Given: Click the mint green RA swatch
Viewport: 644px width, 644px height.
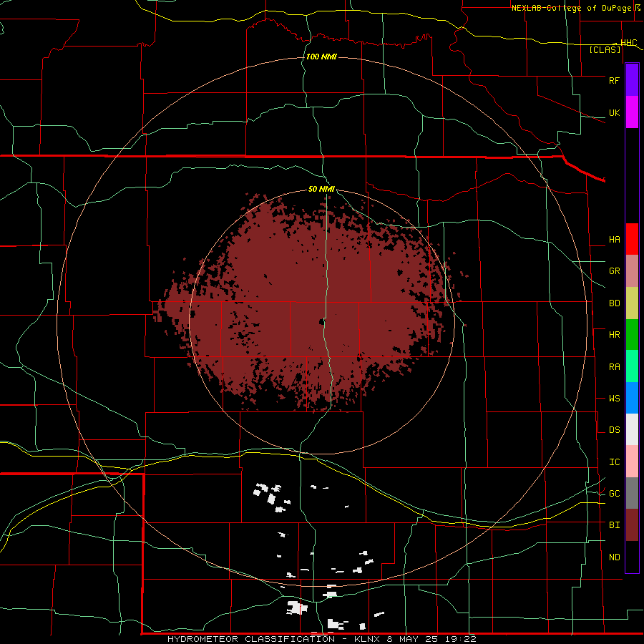Looking at the screenshot, I should pyautogui.click(x=632, y=366).
